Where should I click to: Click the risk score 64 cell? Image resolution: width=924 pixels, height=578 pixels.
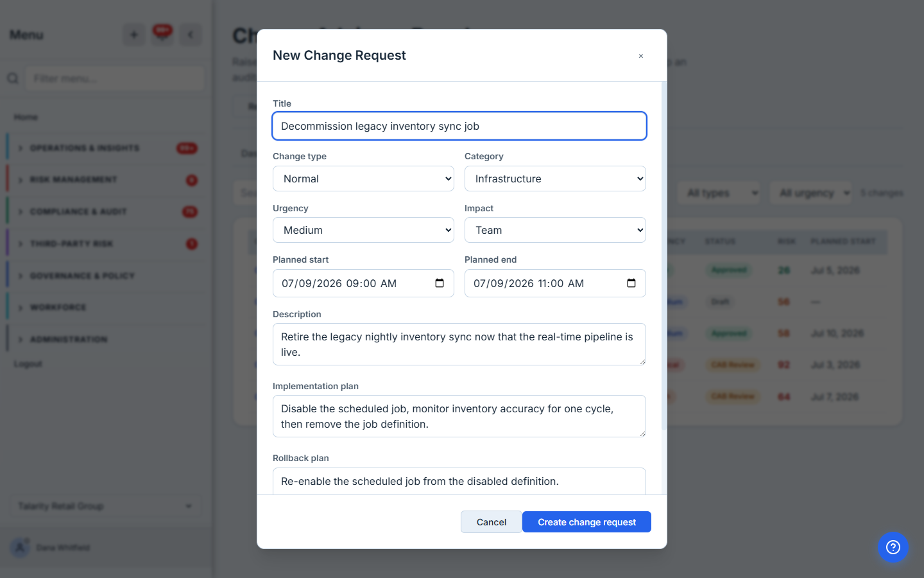(783, 397)
